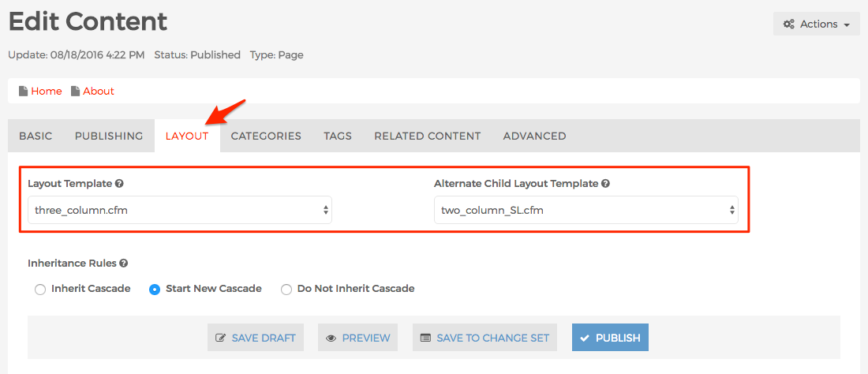The height and width of the screenshot is (374, 868).
Task: Open Alternate Child Layout Template dropdown
Action: 586,210
